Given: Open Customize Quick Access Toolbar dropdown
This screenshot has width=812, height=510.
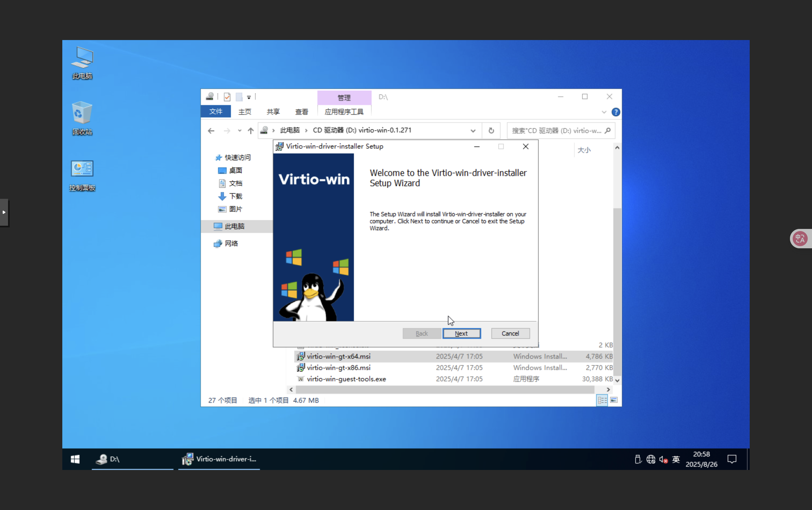Looking at the screenshot, I should coord(249,97).
